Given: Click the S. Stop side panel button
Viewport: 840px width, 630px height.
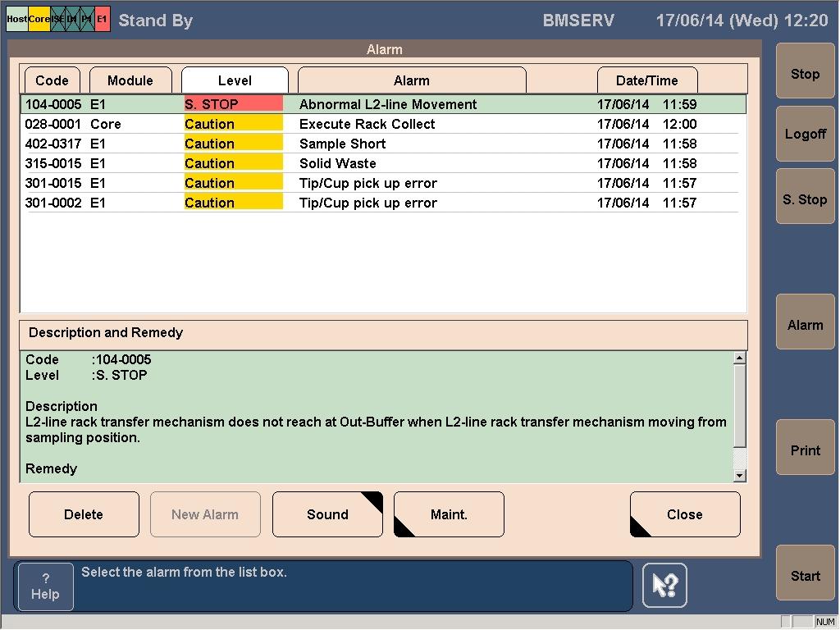Looking at the screenshot, I should click(x=806, y=197).
